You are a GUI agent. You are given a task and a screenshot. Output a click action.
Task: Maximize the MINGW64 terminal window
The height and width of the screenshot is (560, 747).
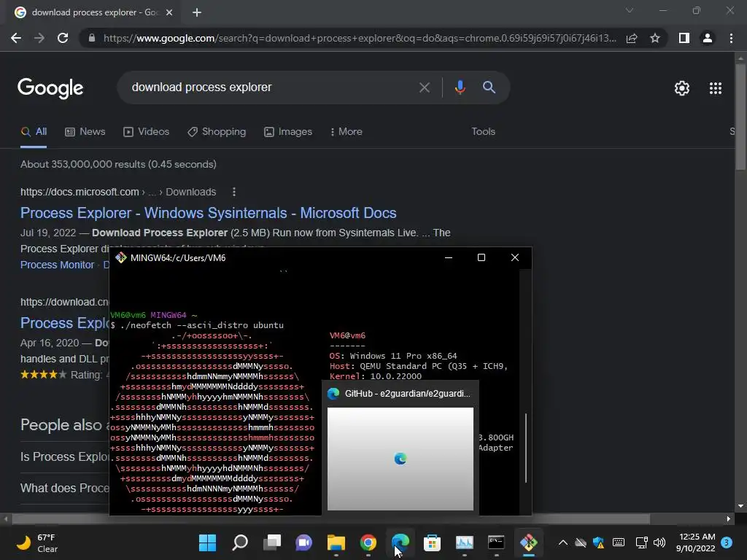tap(481, 257)
